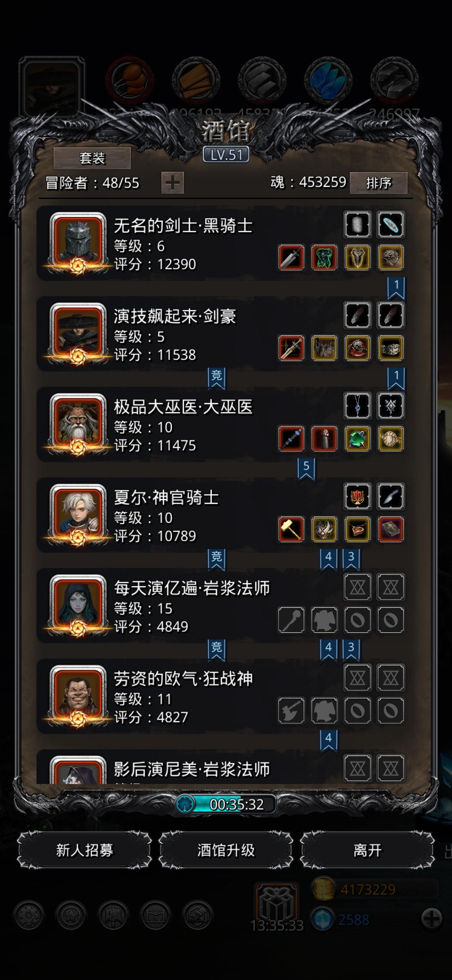Open the necklace accessory of 极品大巫医
Viewport: 452px width, 980px height.
[357, 406]
